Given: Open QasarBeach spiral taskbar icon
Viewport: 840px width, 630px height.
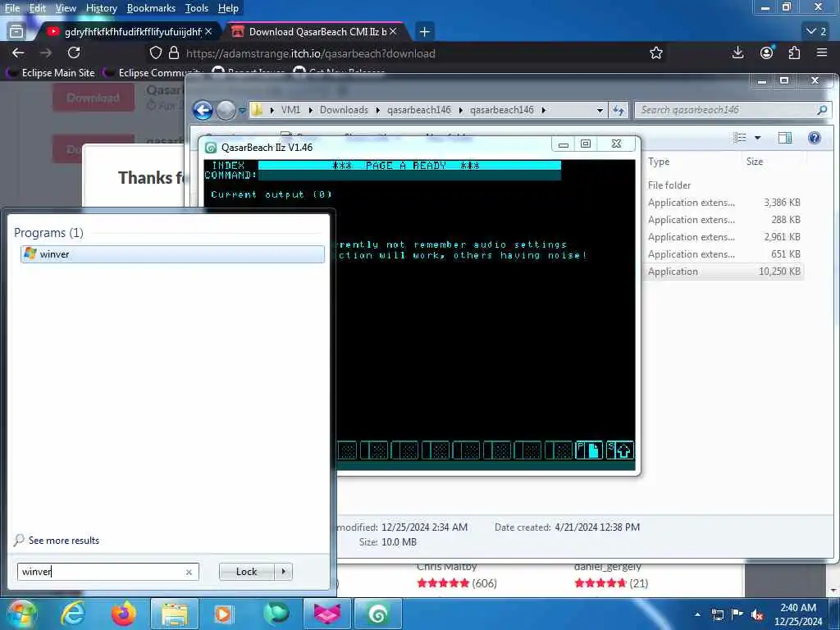Looking at the screenshot, I should (377, 614).
